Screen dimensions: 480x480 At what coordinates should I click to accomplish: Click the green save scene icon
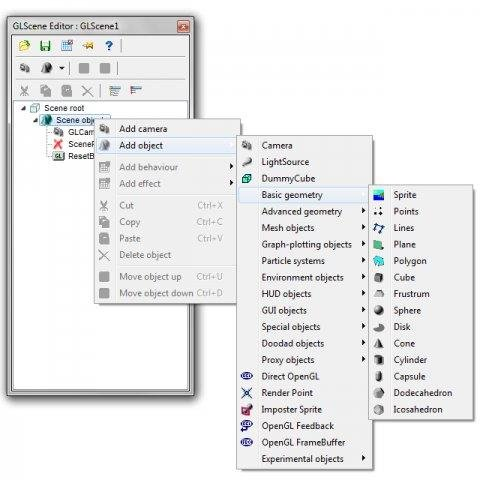[45, 45]
